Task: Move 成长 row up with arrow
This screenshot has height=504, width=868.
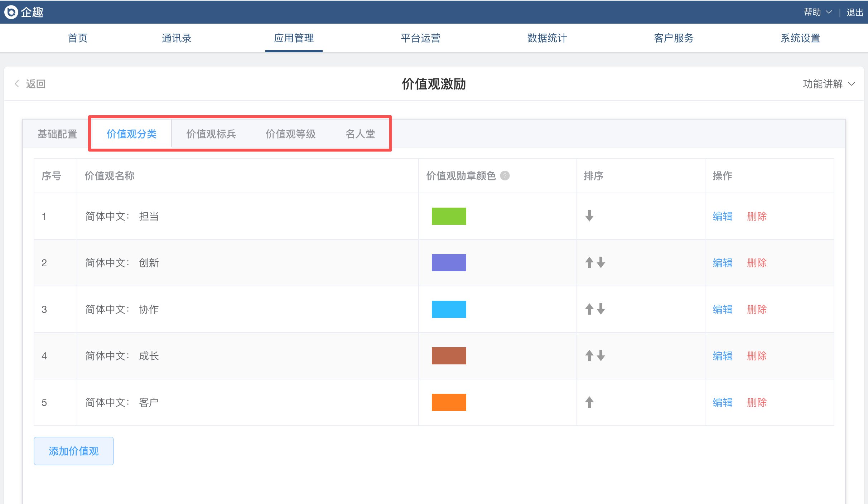Action: [589, 355]
